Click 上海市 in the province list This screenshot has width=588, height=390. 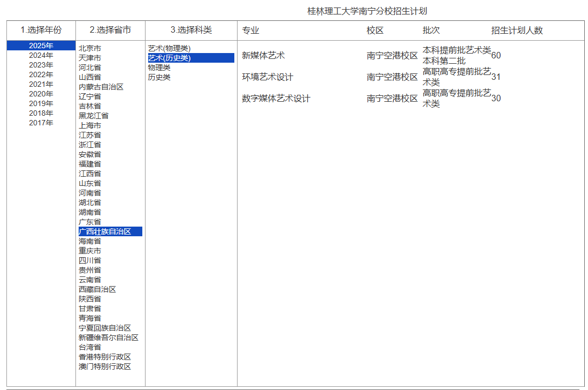click(x=90, y=125)
